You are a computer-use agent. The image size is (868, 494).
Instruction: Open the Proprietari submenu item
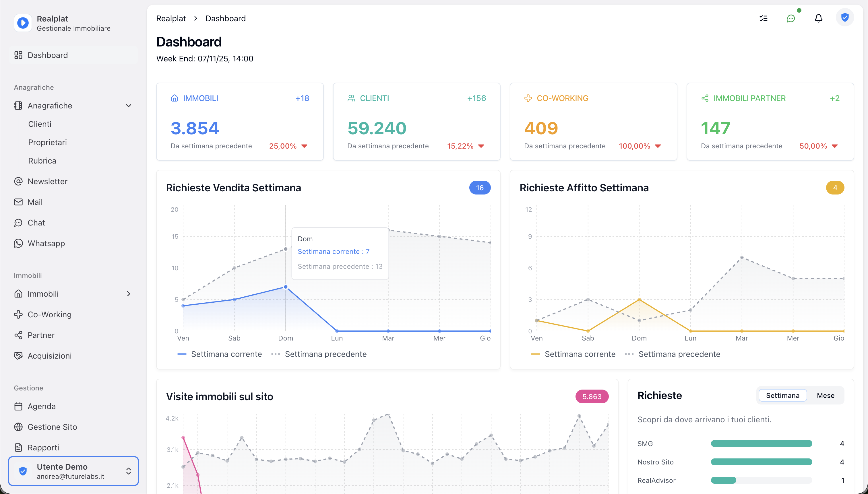click(x=47, y=142)
